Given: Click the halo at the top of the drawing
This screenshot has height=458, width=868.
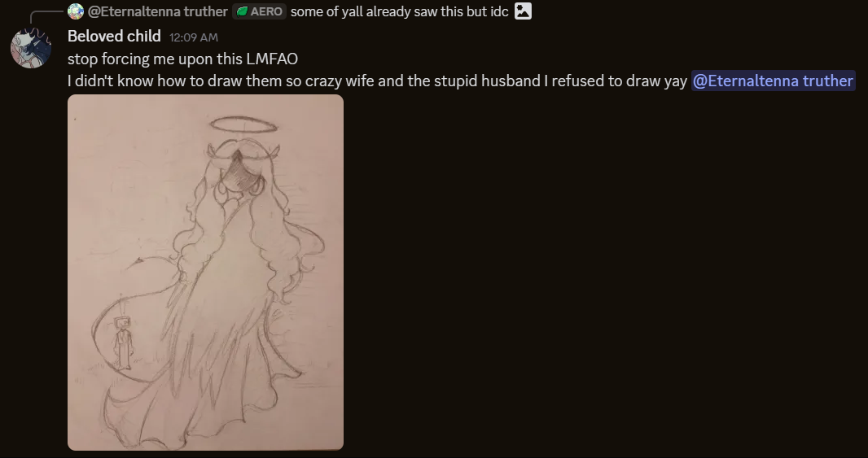Looking at the screenshot, I should 243,124.
